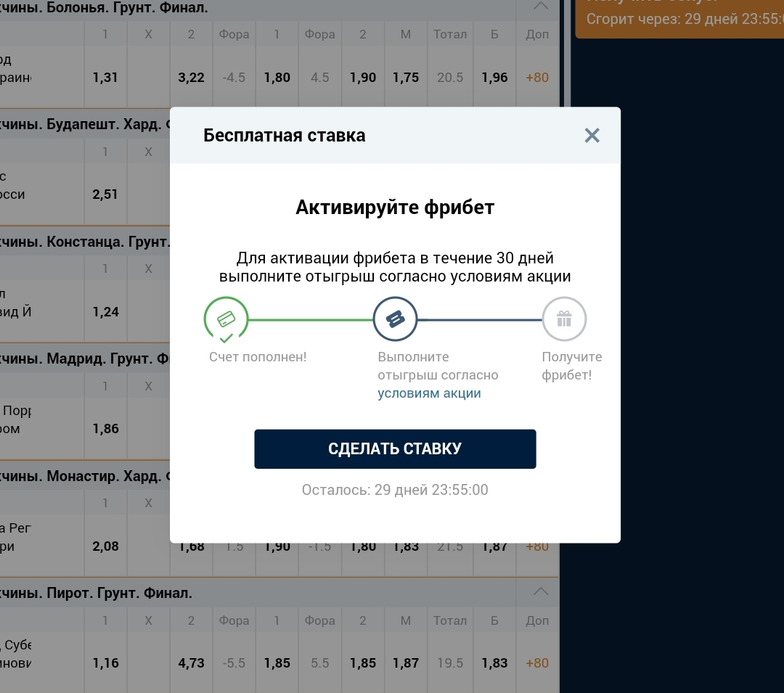This screenshot has width=784, height=693.
Task: Select odds 4,73 in the Пирот match
Action: coord(192,663)
